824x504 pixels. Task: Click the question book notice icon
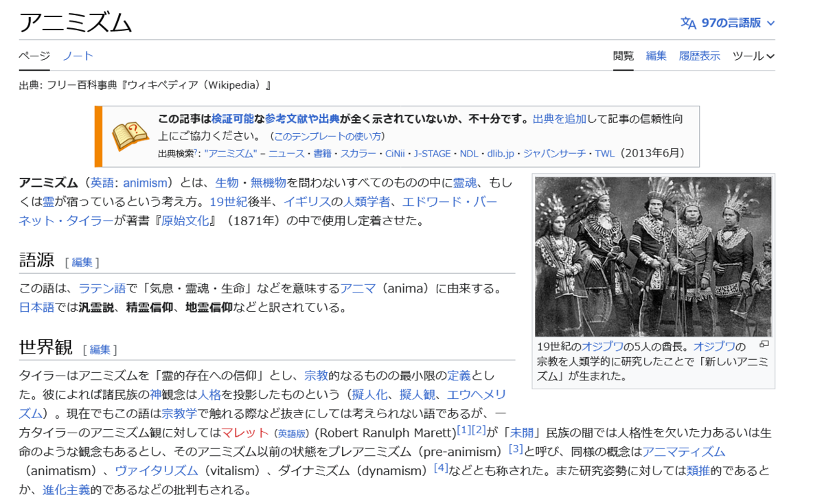pos(130,136)
